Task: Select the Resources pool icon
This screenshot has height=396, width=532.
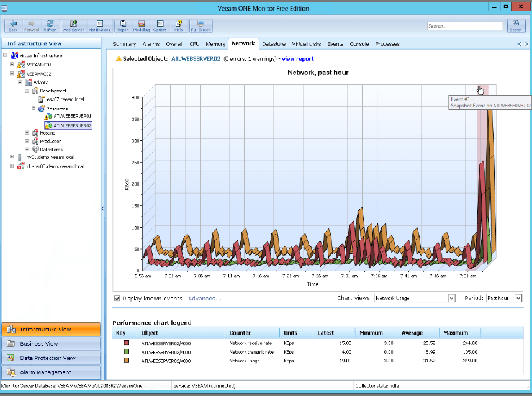Action: pos(42,109)
